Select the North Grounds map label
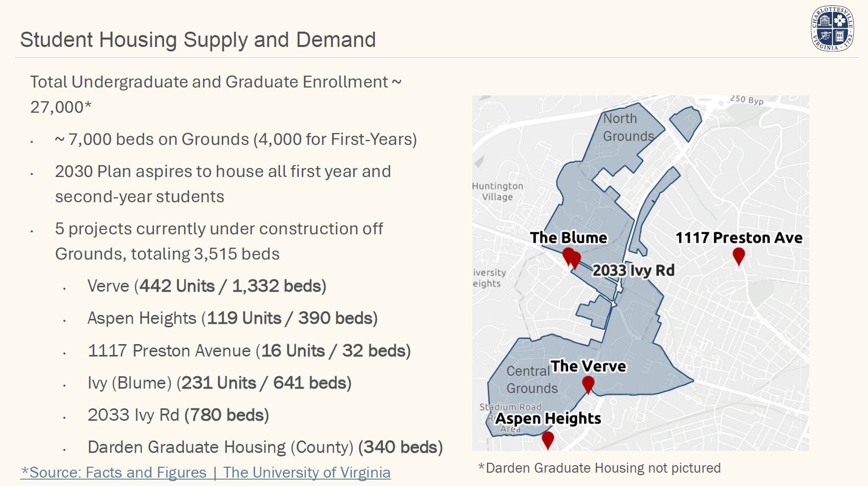 pos(628,128)
